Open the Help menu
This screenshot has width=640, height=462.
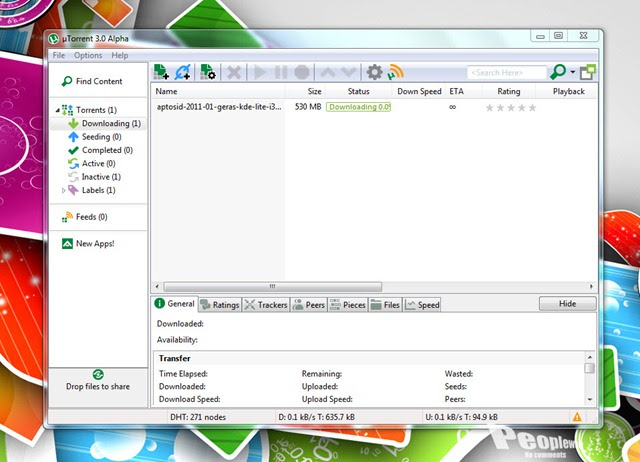tap(120, 55)
